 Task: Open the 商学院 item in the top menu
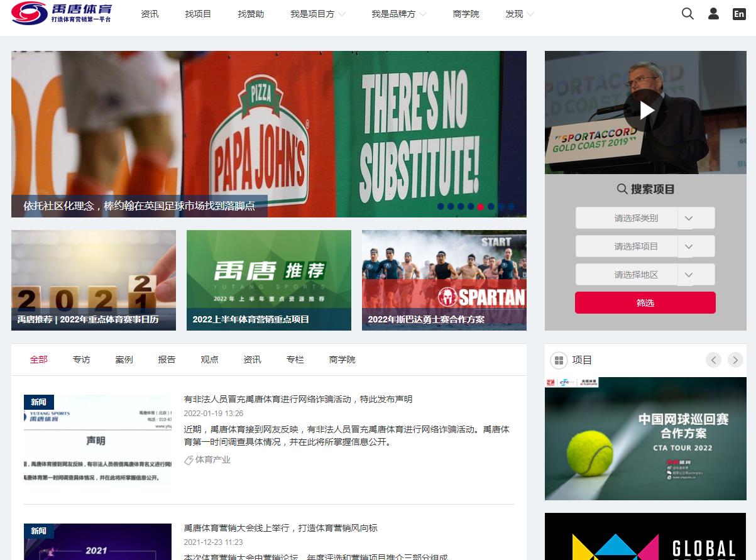pos(466,14)
